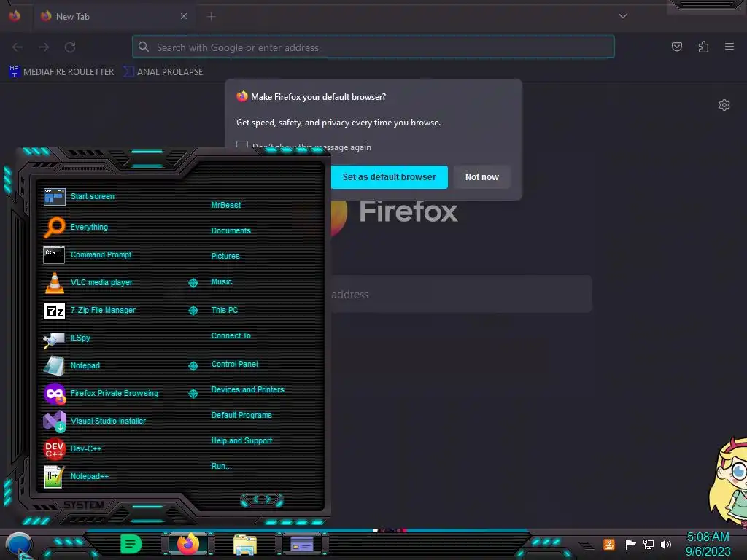Image resolution: width=747 pixels, height=560 pixels.
Task: Show hidden tray icons
Action: pyautogui.click(x=586, y=545)
